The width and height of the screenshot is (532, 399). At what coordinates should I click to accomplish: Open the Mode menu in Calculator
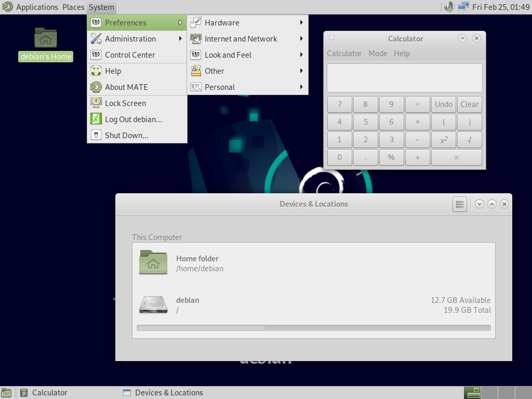[x=378, y=53]
